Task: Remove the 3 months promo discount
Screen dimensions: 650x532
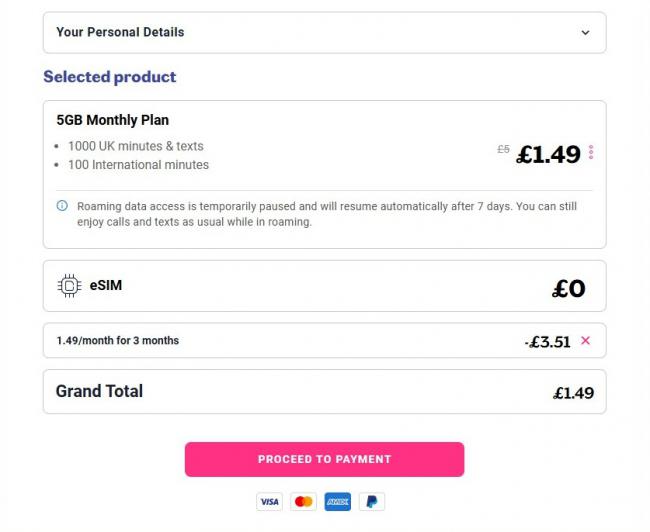Action: coord(586,341)
